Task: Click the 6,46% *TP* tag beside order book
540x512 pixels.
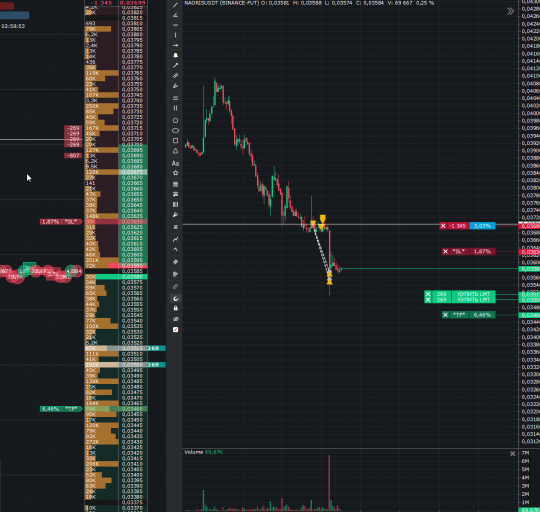Action: tap(61, 409)
